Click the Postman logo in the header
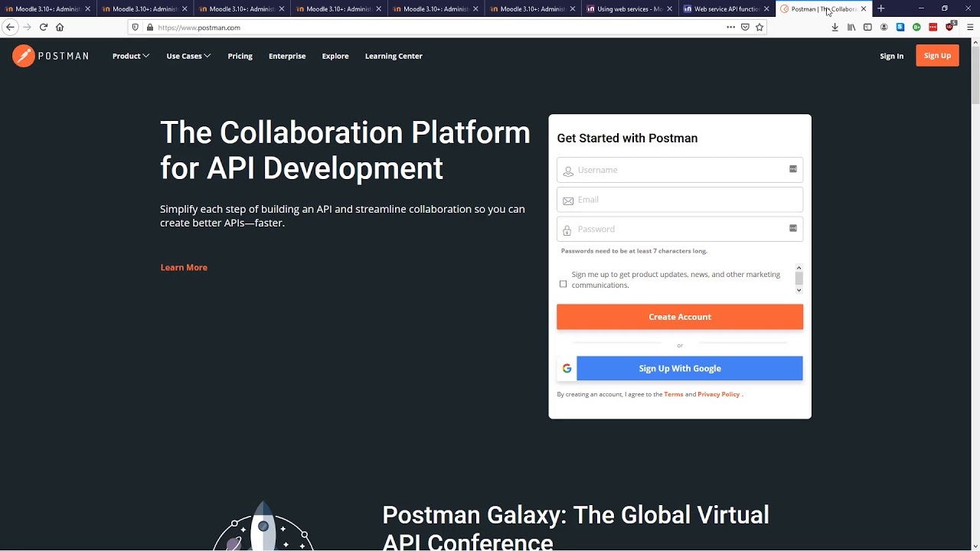The width and height of the screenshot is (980, 551). coord(51,56)
